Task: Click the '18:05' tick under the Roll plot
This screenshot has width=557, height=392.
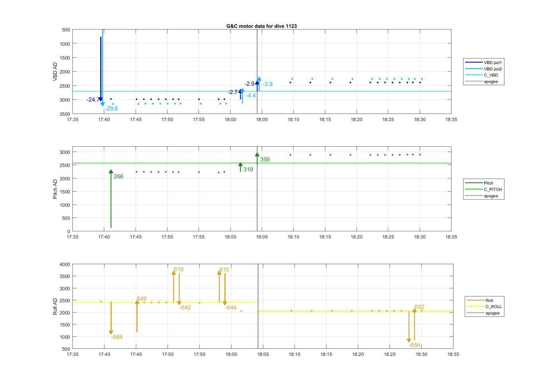Action: coord(263,354)
